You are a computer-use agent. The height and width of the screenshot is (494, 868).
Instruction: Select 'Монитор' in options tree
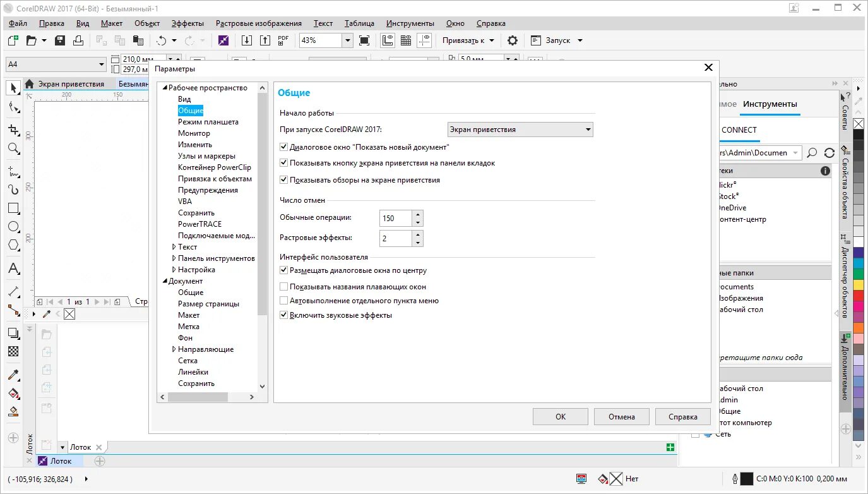point(194,133)
